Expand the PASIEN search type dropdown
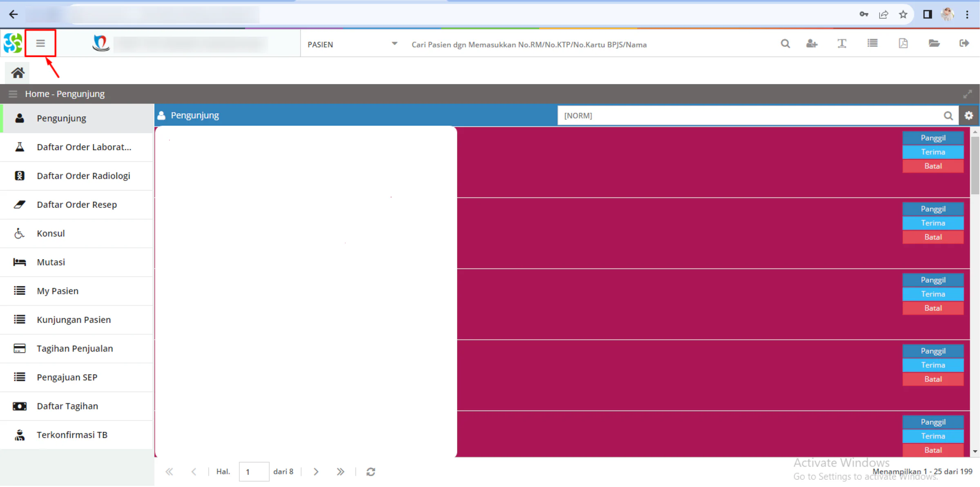 (394, 44)
